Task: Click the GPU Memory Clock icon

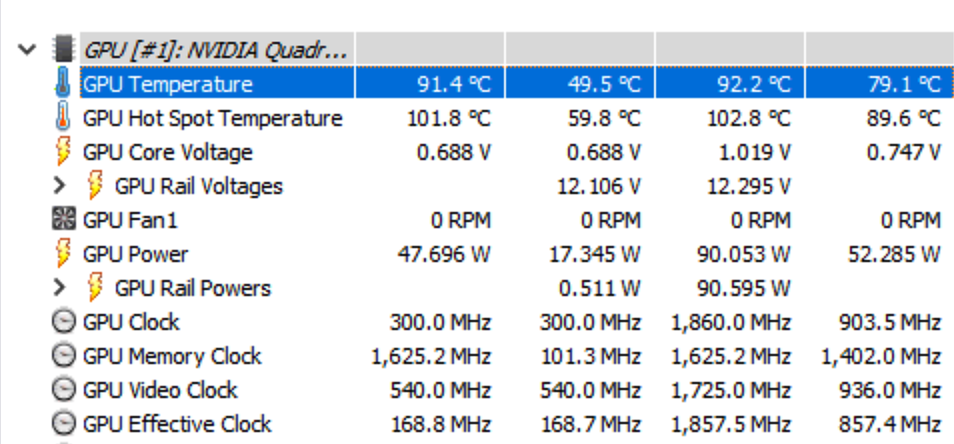Action: click(64, 356)
